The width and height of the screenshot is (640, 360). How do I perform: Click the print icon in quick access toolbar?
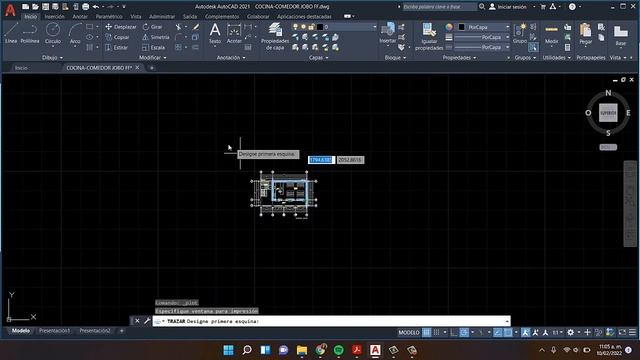pyautogui.click(x=85, y=7)
